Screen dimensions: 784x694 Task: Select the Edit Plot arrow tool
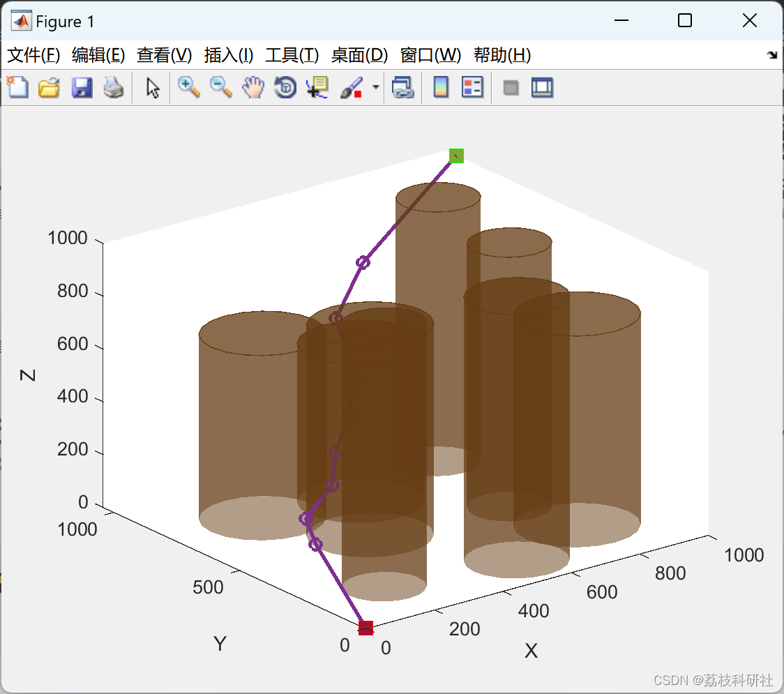pyautogui.click(x=153, y=88)
